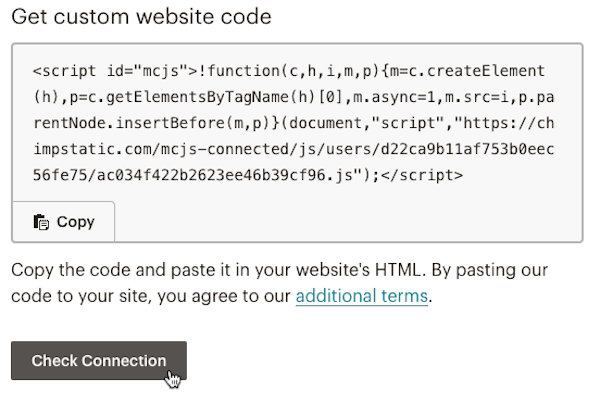
Task: Click the Check Connection button
Action: point(99,361)
